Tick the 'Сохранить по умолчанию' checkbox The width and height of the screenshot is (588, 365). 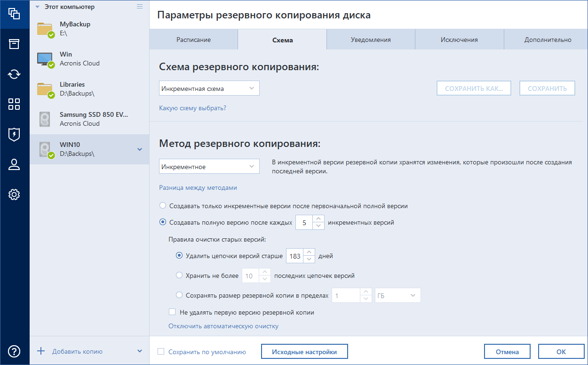click(x=161, y=351)
